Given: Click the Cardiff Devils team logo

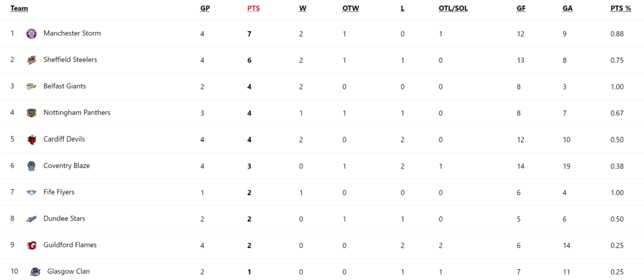Looking at the screenshot, I should tap(31, 140).
